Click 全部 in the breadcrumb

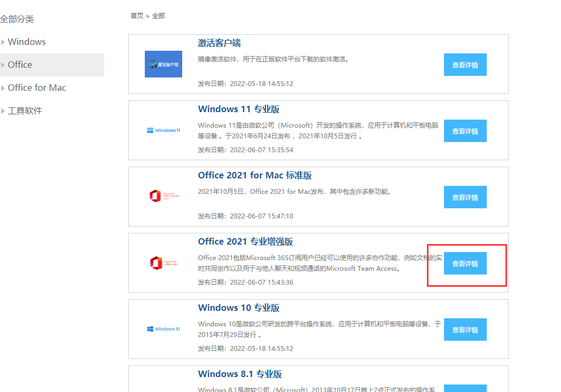[x=159, y=16]
